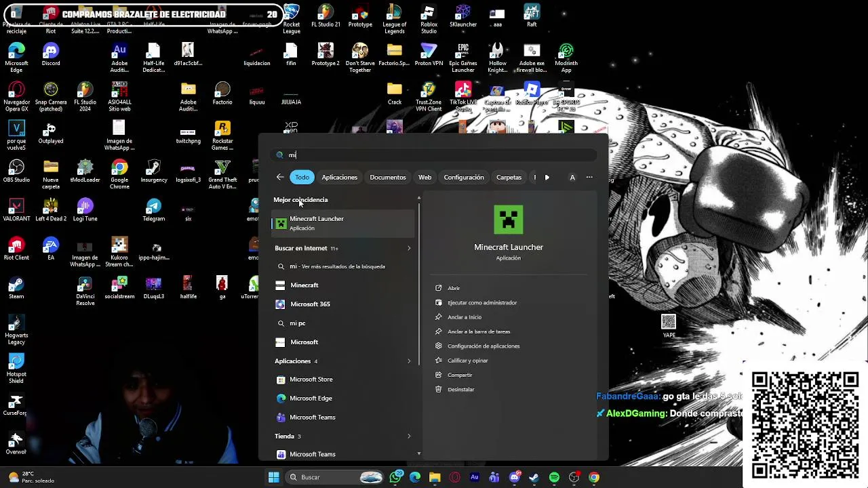The image size is (868, 488).
Task: Open the Hogwarts Legacy desktop shortcut
Action: pyautogui.click(x=16, y=330)
